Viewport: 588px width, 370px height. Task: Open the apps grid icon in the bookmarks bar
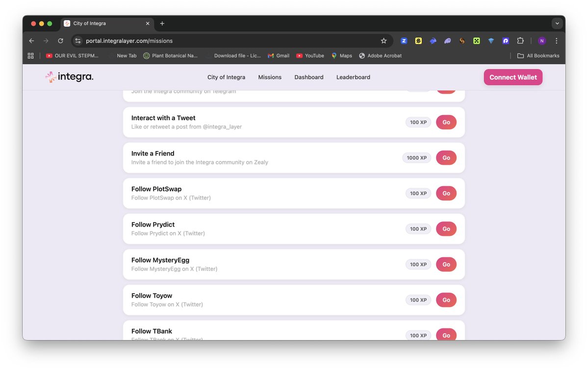pos(31,55)
